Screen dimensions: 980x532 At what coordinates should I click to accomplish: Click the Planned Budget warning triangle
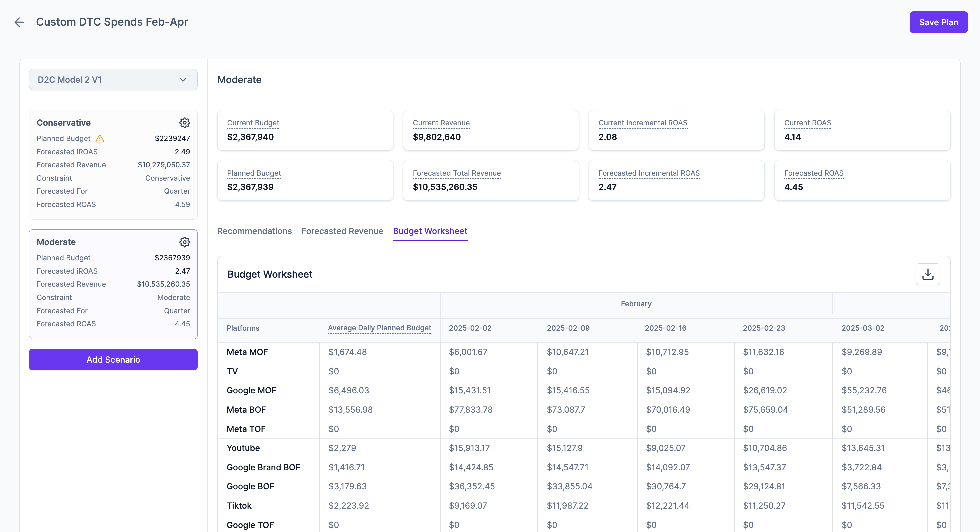coord(100,139)
